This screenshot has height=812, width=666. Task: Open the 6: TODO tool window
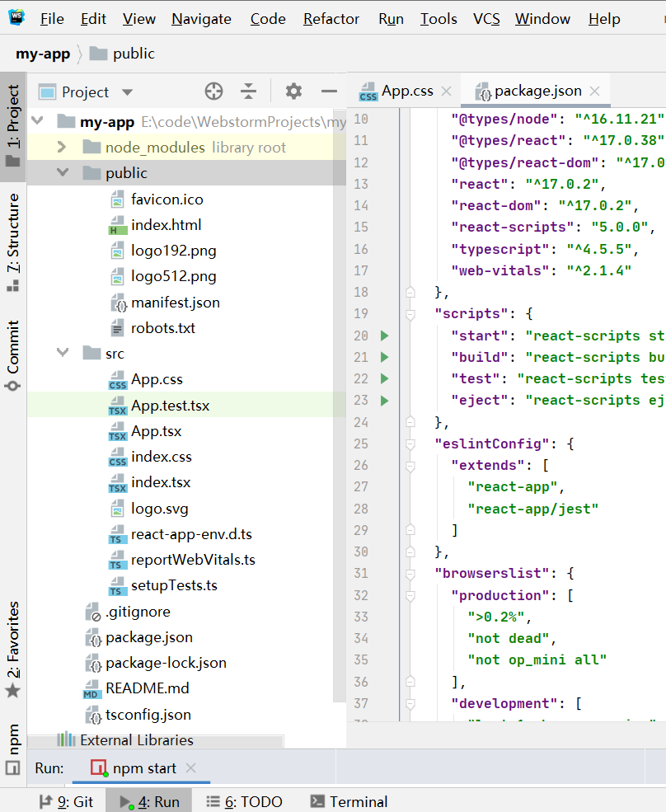click(245, 801)
